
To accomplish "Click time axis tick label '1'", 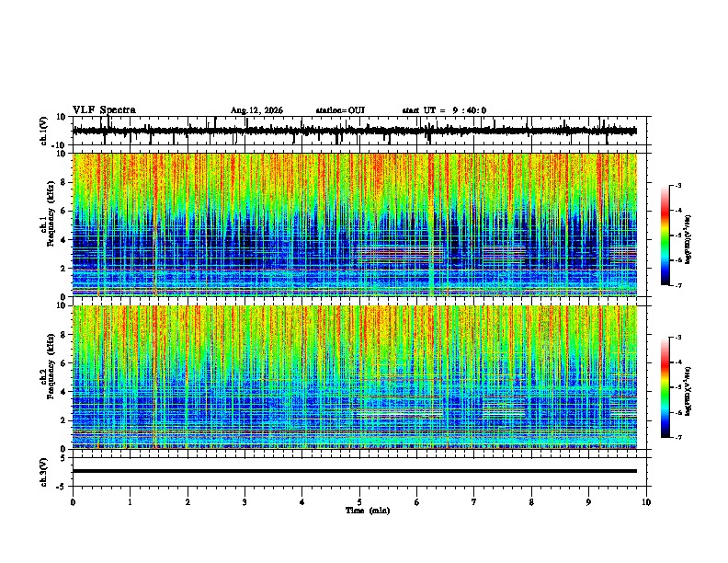I will (x=130, y=502).
